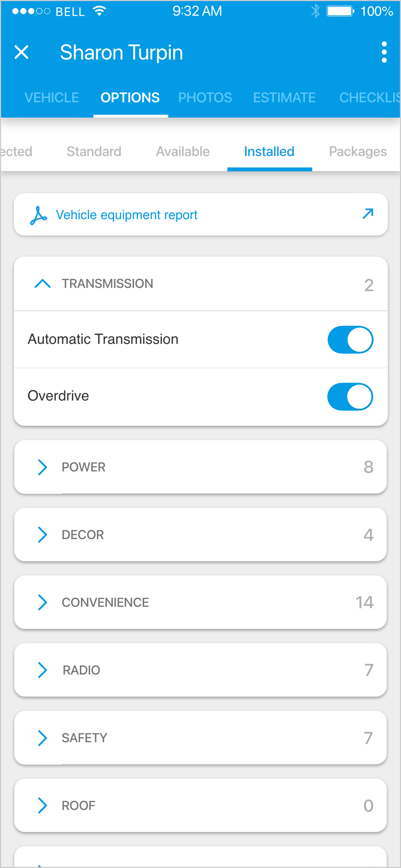Tap the external-link arrow on equipment report
Image resolution: width=401 pixels, height=868 pixels.
367,214
